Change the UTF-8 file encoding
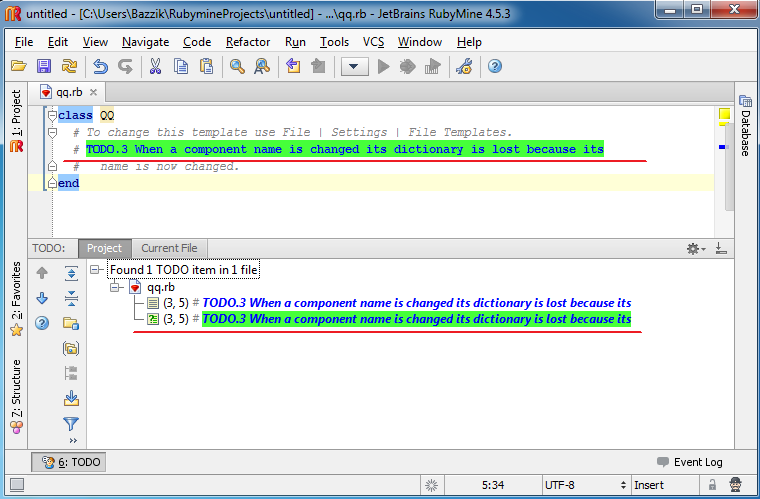 (x=586, y=485)
